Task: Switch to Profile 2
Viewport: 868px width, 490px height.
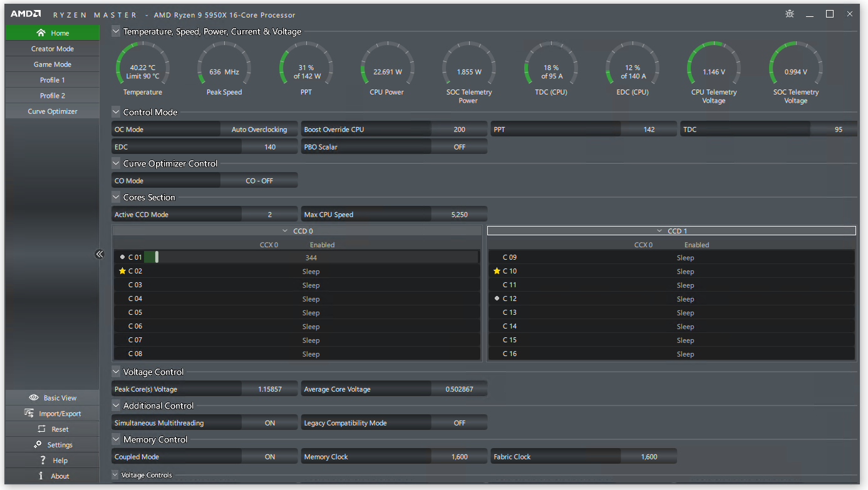Action: pos(53,96)
